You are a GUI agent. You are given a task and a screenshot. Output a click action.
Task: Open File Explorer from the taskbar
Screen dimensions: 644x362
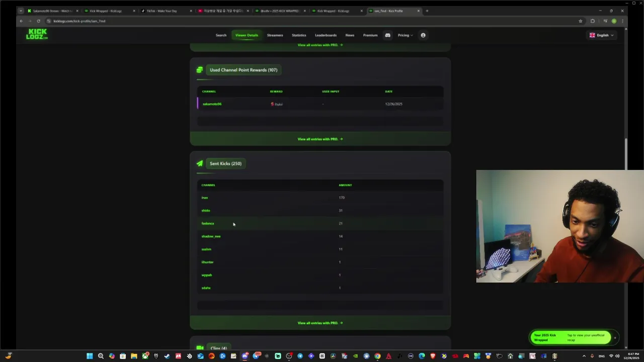[x=134, y=356]
